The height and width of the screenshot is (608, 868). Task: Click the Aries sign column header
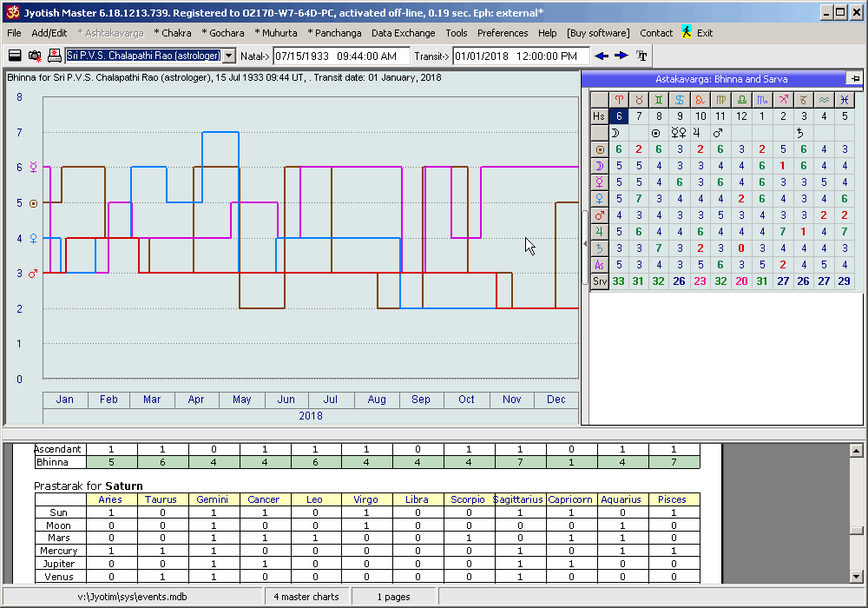pos(619,100)
